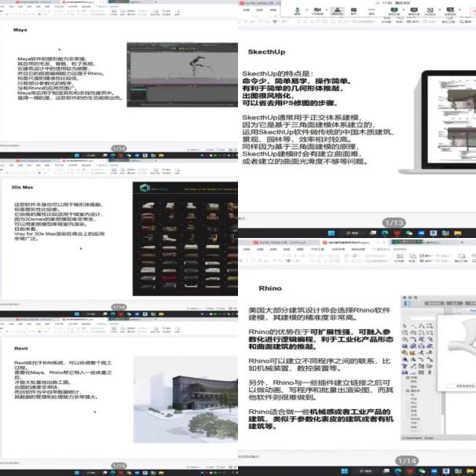Image resolution: width=476 pixels, height=476 pixels.
Task: Expand camera options arrow in meeting toolbar
Action: (327, 9)
